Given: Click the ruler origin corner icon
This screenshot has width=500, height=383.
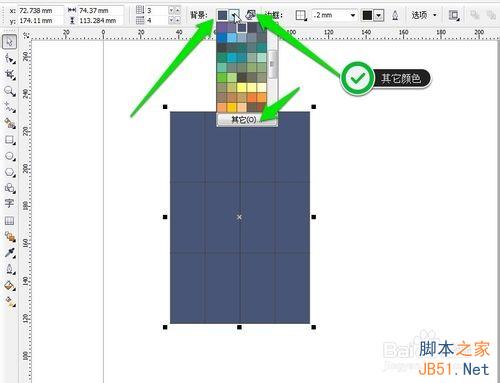Looking at the screenshot, I should point(26,34).
